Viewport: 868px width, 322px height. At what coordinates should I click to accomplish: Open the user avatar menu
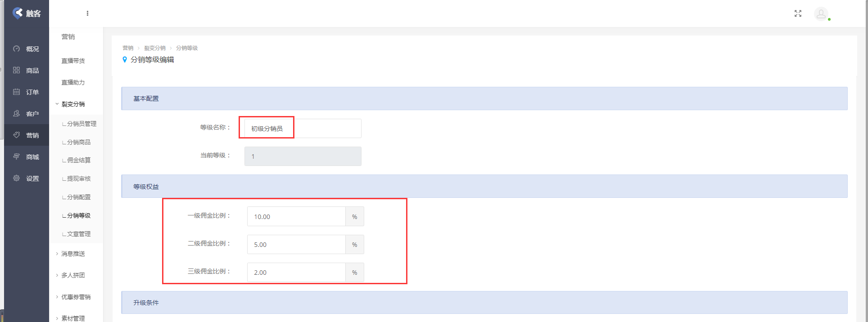click(821, 14)
